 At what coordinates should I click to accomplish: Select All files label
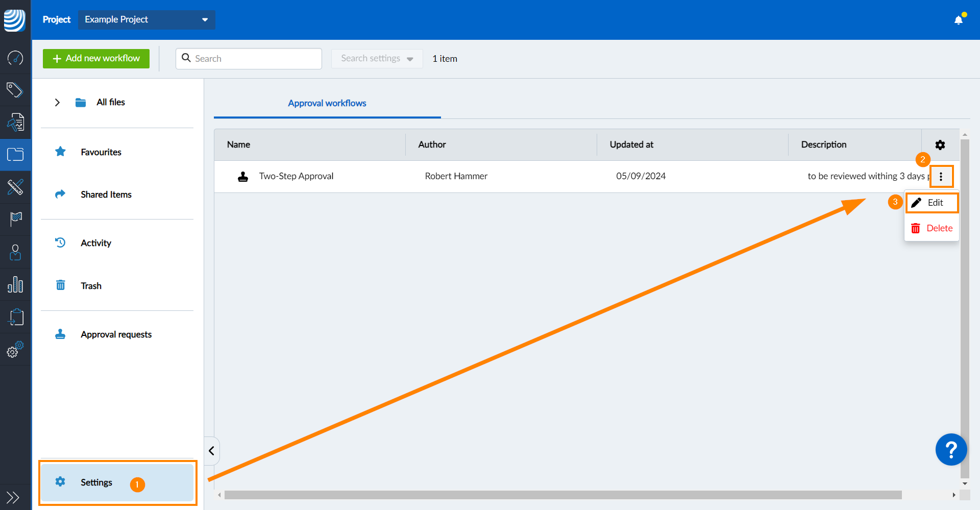[111, 102]
